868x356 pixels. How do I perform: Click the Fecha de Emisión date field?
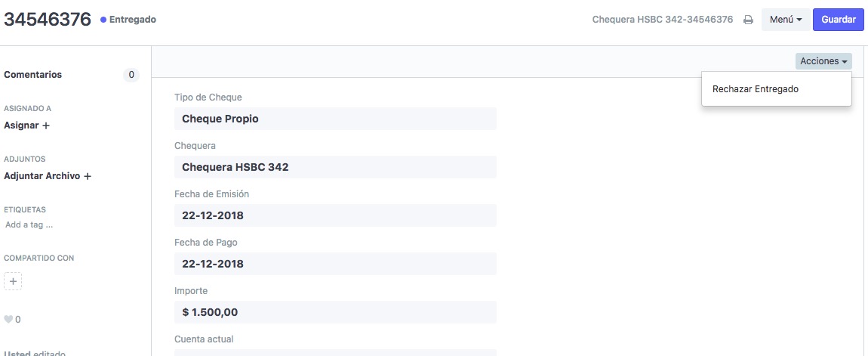335,215
